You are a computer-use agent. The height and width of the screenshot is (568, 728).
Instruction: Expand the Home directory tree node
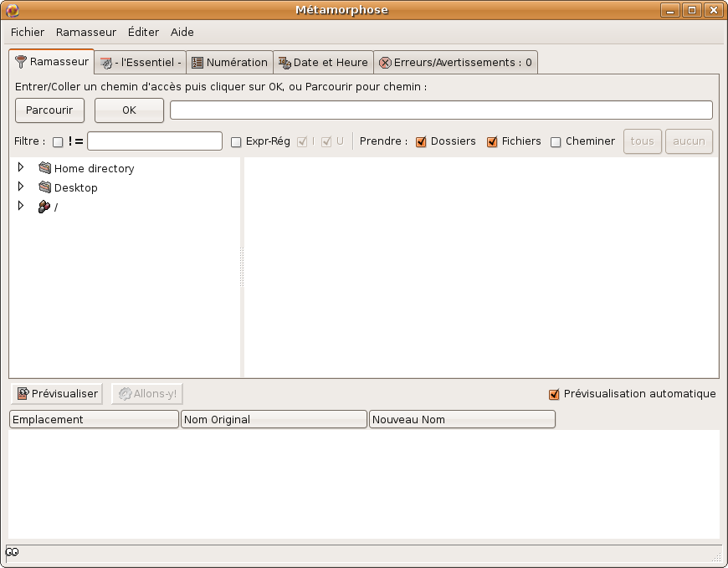pyautogui.click(x=20, y=166)
